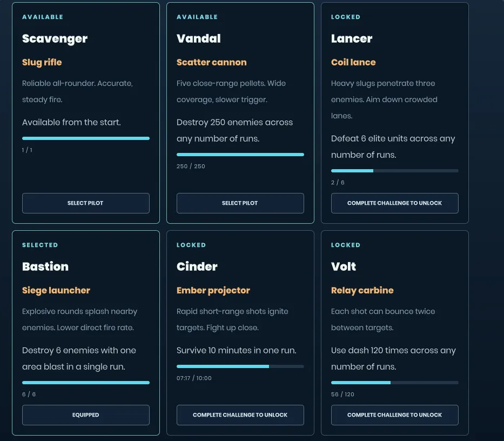Click the Equipped button on Bastion

[86, 415]
